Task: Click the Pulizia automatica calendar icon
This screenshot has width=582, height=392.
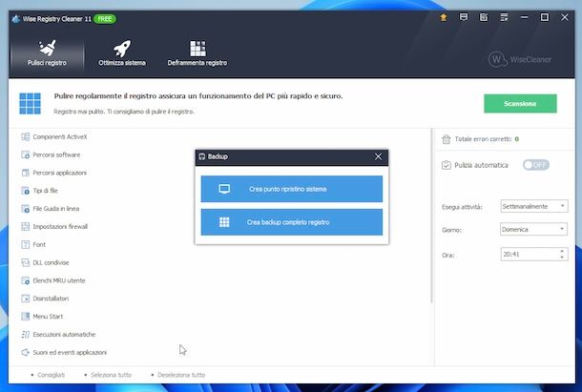Action: [x=447, y=165]
